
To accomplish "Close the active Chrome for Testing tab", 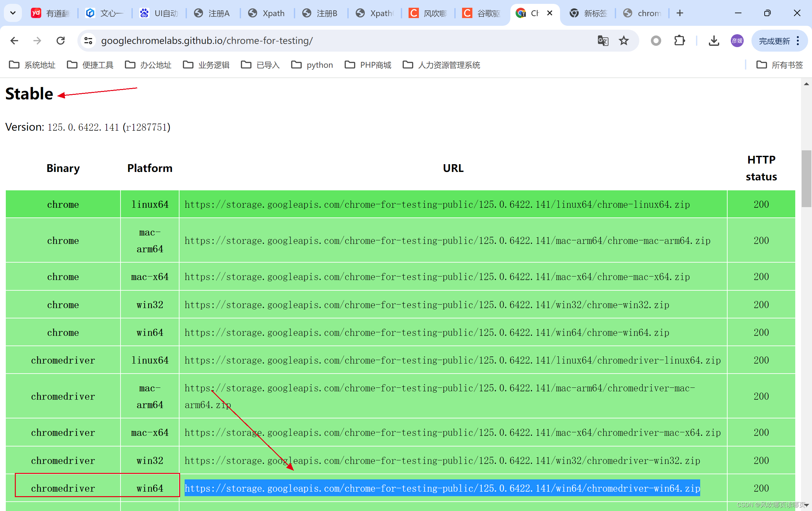I will click(550, 13).
